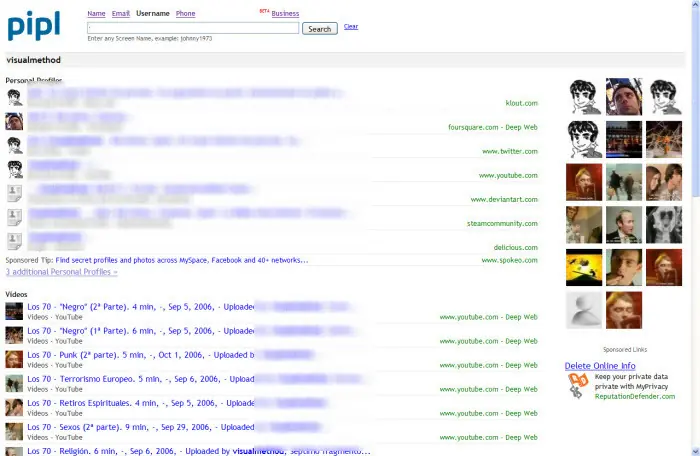
Task: Click thumbnail for Negro (2ª Parte) video
Action: tap(14, 311)
